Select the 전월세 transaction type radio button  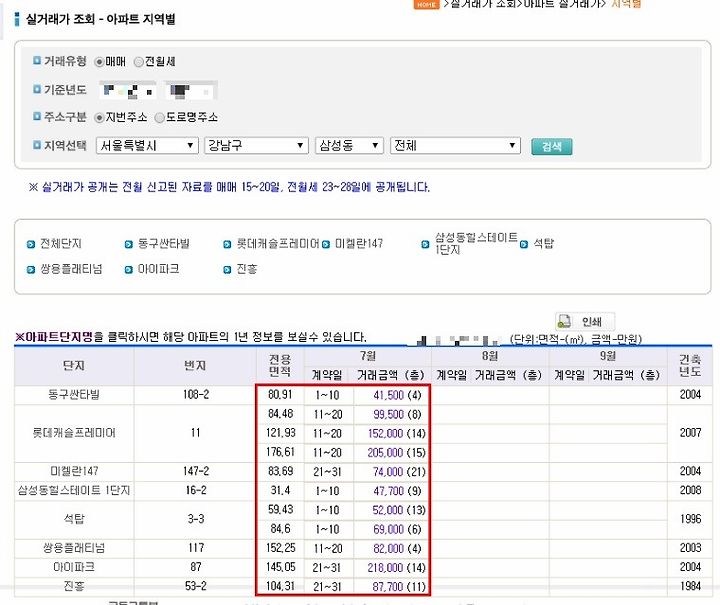pos(139,62)
